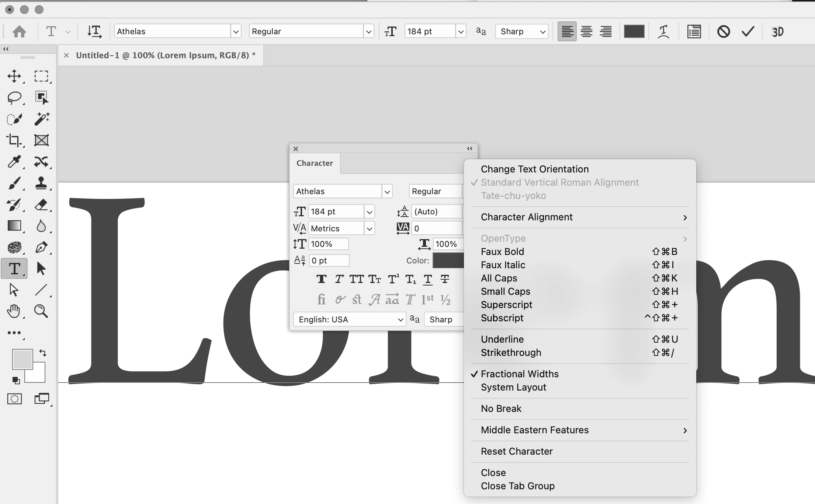The width and height of the screenshot is (815, 504).
Task: Click the Color swatch in Character panel
Action: 448,260
